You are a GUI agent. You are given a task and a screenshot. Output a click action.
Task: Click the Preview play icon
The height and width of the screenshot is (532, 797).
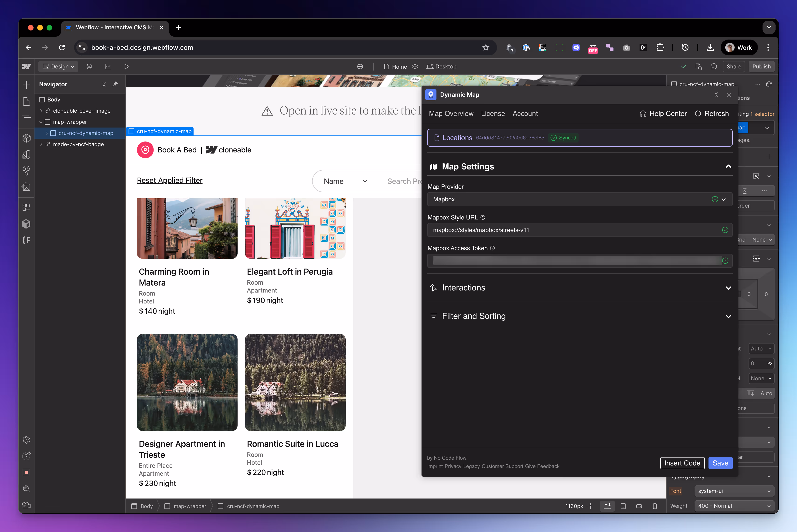pos(127,67)
